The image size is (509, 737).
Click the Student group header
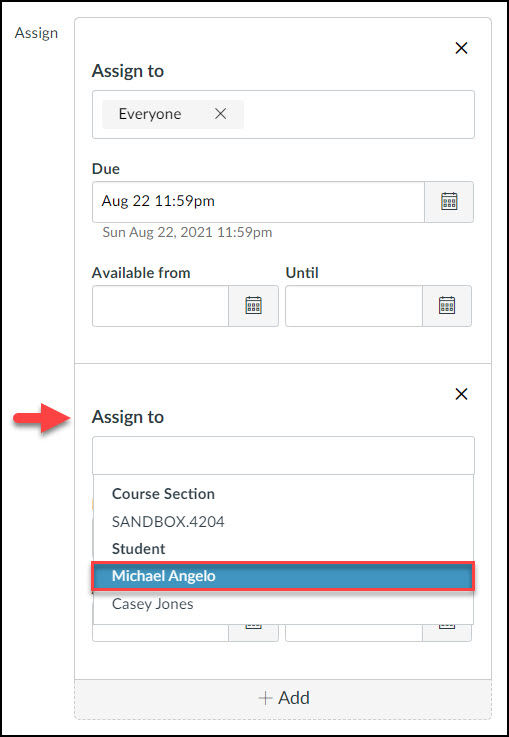139,549
